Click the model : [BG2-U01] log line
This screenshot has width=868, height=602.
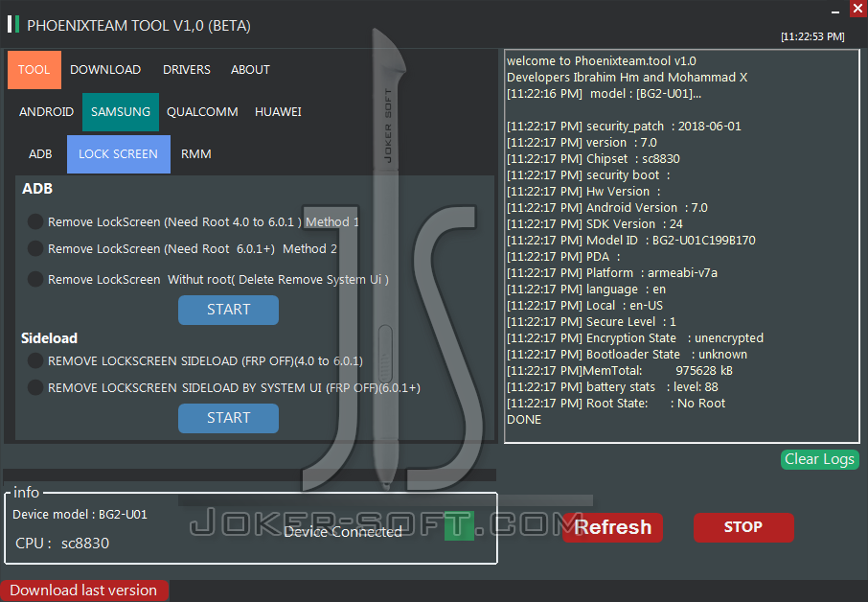(x=604, y=94)
